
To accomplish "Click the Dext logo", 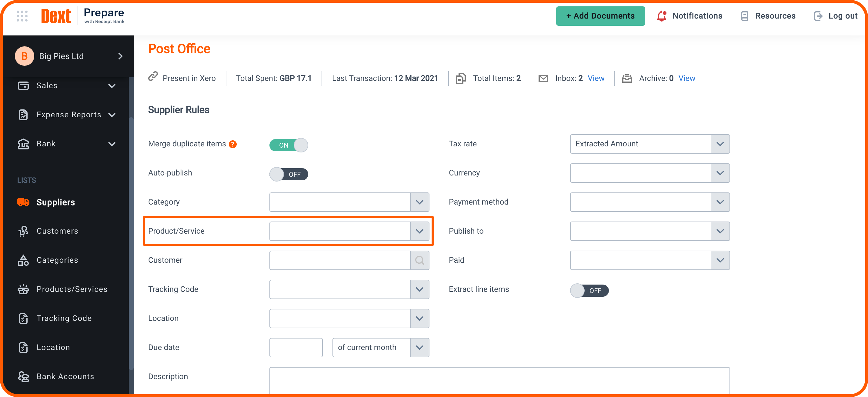I will tap(56, 16).
